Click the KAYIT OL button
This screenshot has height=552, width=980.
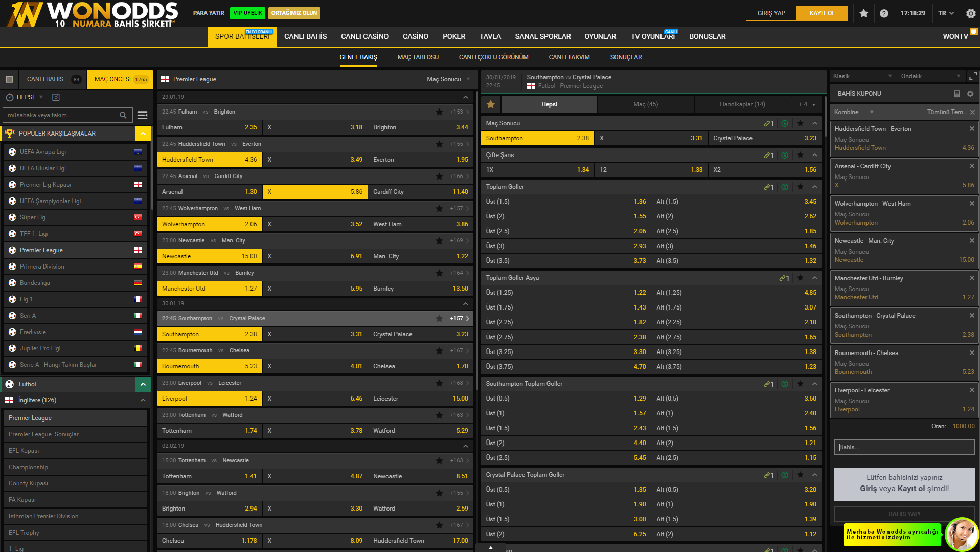tap(822, 13)
